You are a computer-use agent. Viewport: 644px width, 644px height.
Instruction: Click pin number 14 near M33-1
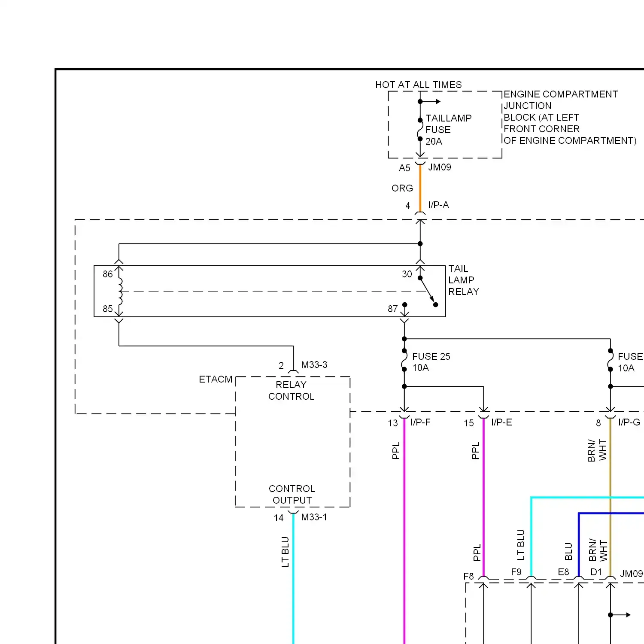tap(279, 518)
